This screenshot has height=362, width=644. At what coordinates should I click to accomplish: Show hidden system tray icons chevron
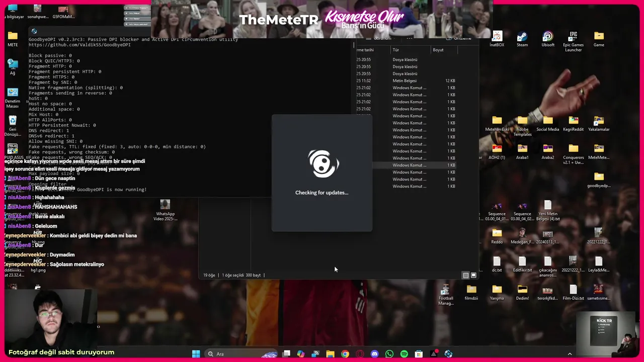click(570, 354)
